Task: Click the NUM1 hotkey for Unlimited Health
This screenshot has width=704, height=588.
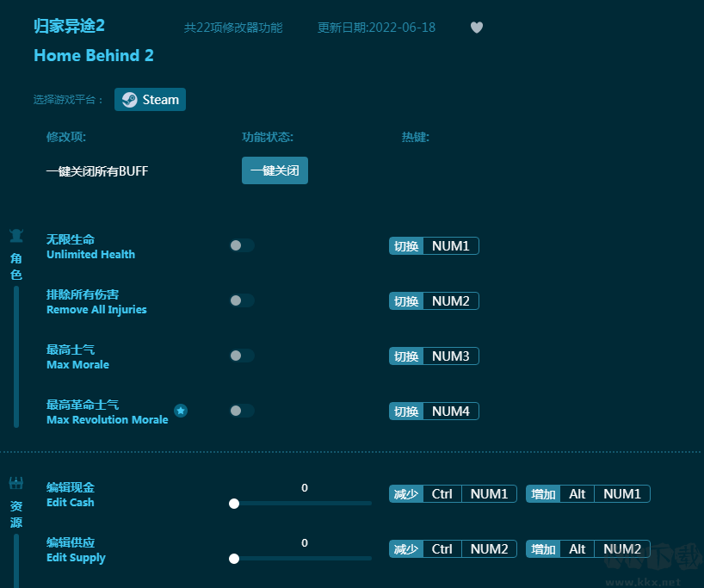Action: click(451, 246)
